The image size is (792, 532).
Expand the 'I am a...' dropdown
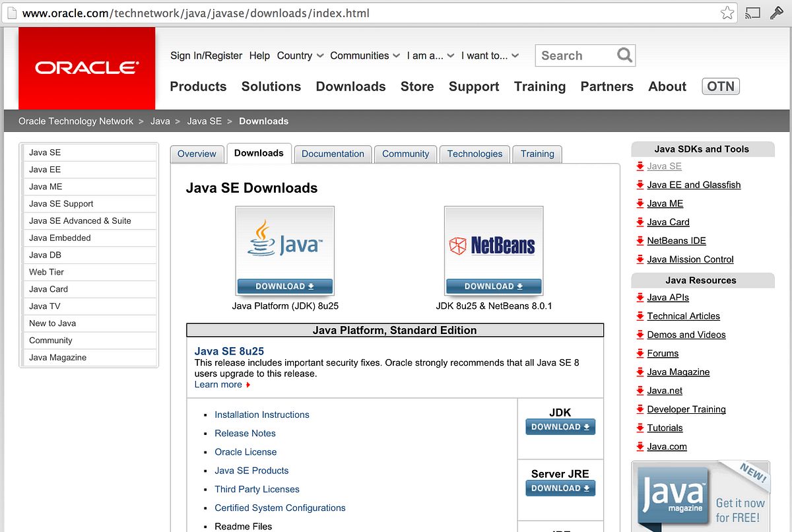[430, 55]
